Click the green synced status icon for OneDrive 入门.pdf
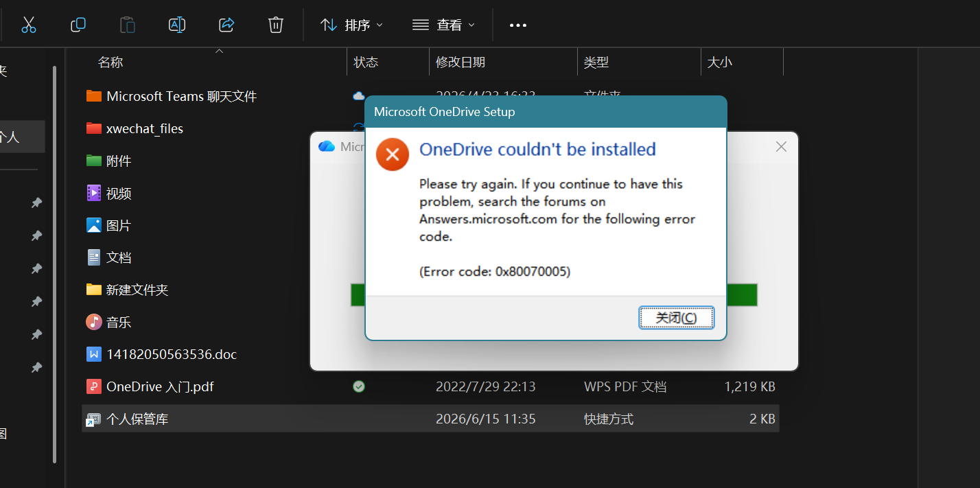Screen dimensions: 980x488 click(359, 386)
